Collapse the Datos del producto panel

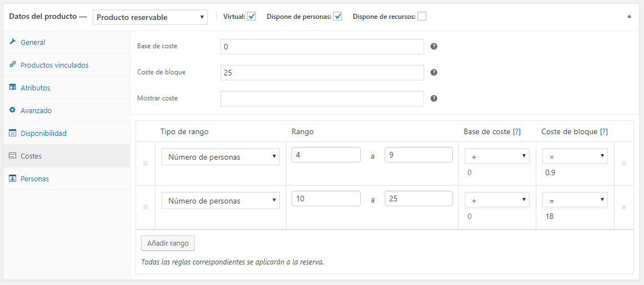click(x=629, y=17)
